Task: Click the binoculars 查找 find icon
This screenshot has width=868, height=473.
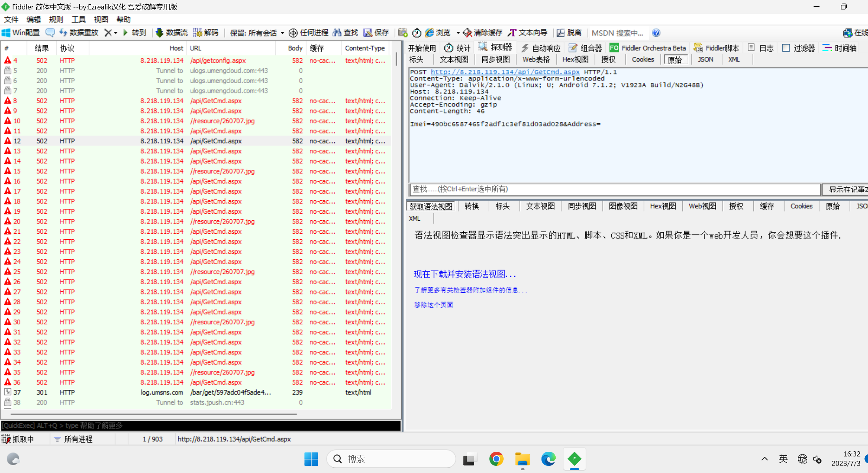Action: [x=337, y=33]
